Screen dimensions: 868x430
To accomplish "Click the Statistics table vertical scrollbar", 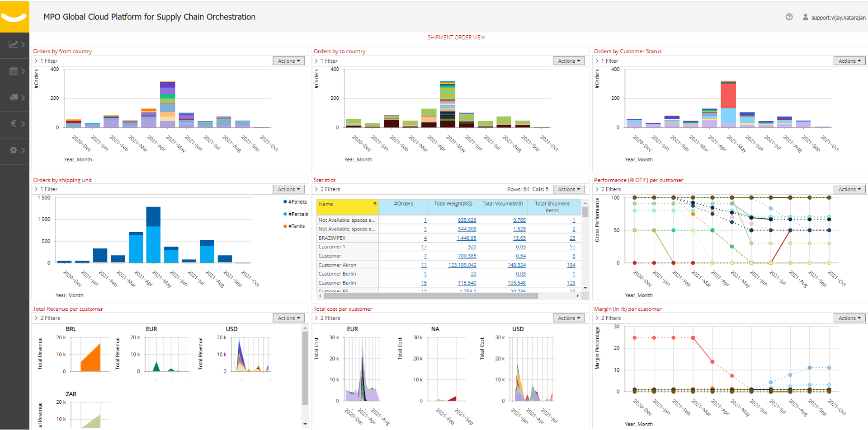I will point(585,211).
